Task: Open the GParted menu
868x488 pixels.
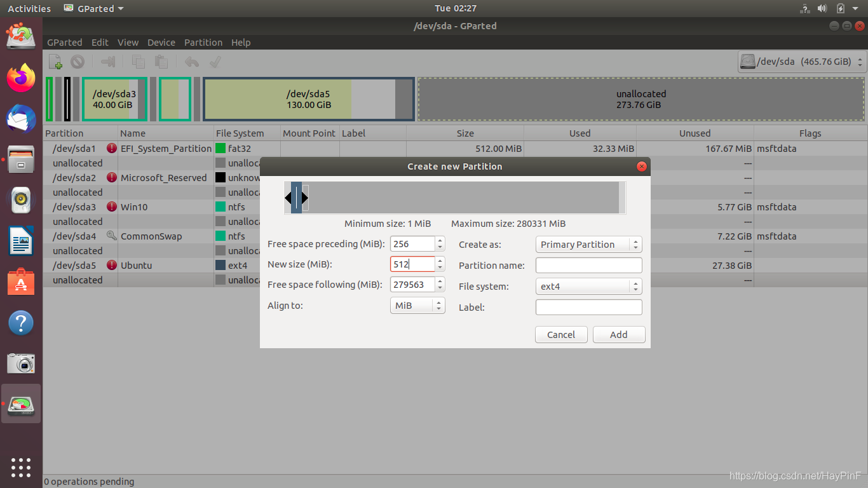Action: (x=65, y=43)
